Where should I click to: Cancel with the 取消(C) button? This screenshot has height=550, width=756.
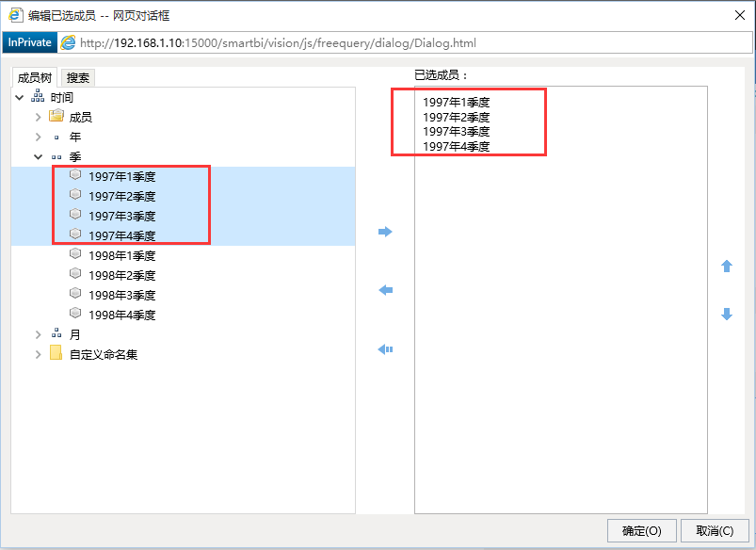[x=715, y=531]
